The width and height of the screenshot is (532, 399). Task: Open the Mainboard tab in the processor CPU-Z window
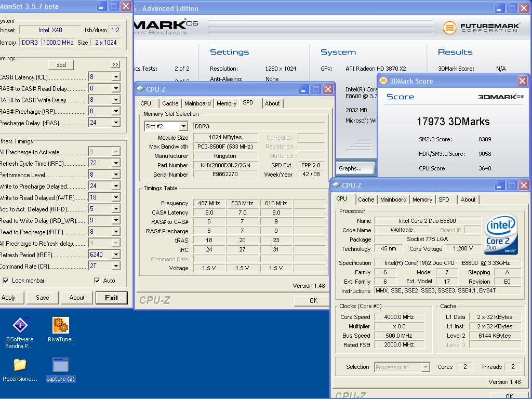pos(393,199)
